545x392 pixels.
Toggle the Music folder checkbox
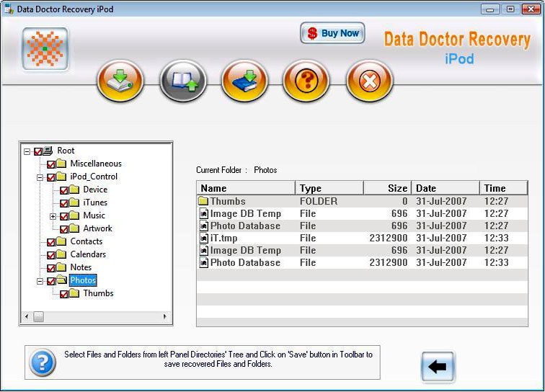(64, 216)
